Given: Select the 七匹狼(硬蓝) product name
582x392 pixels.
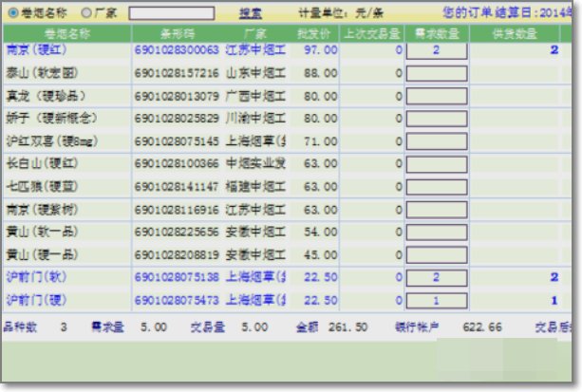Looking at the screenshot, I should (x=42, y=186).
